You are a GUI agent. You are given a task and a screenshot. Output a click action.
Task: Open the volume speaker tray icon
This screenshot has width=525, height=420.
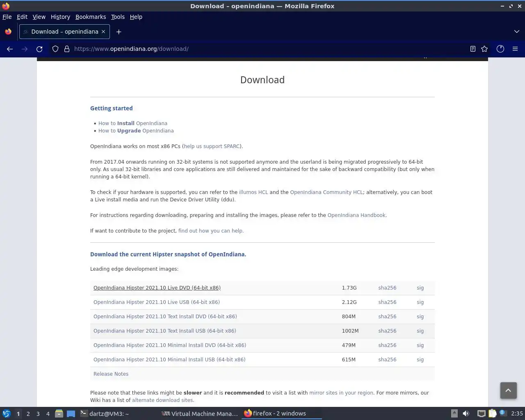(x=466, y=413)
